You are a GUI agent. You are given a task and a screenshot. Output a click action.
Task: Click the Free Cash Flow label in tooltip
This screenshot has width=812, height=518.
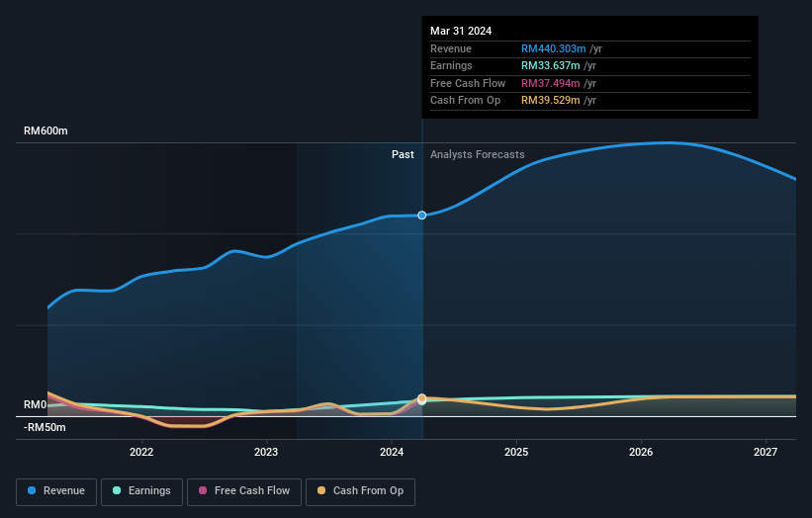point(468,83)
